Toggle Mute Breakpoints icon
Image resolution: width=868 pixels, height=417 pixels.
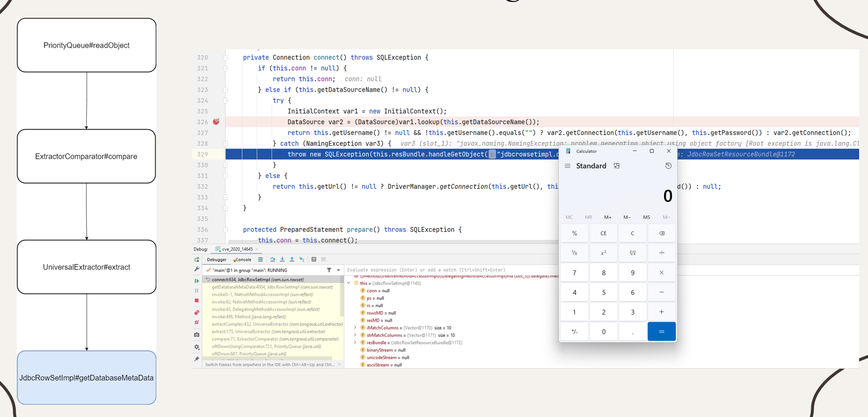pos(197,322)
